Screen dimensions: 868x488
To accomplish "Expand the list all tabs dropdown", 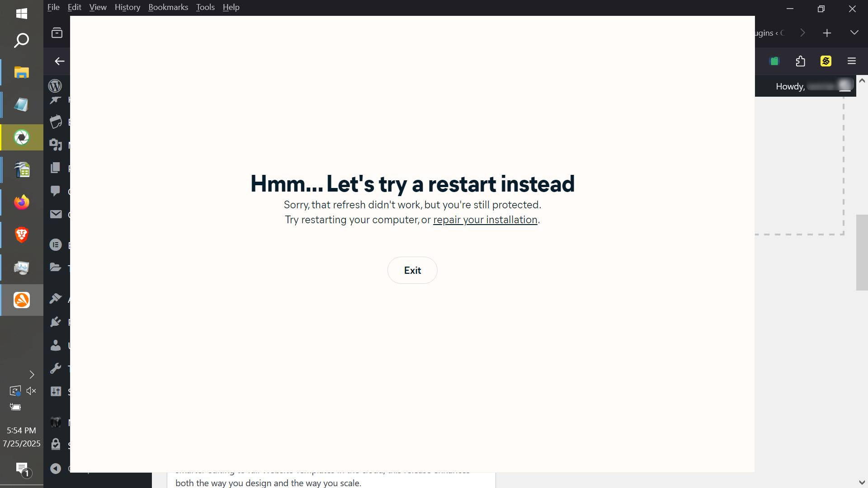I will click(854, 33).
